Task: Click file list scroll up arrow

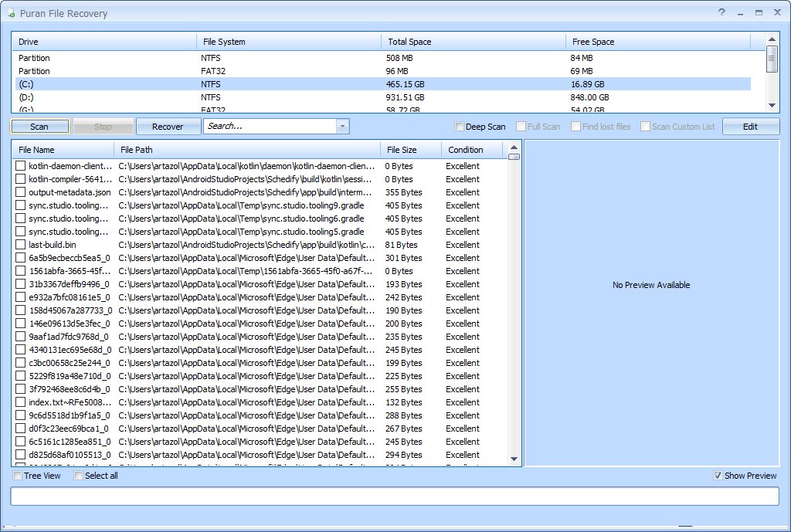Action: click(x=514, y=147)
